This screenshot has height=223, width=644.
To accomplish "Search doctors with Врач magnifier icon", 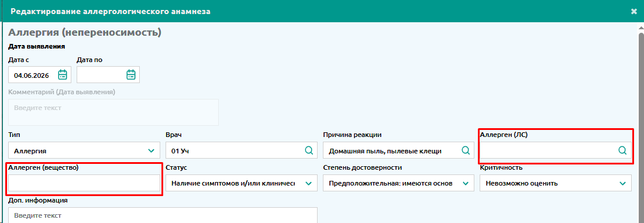I will (x=308, y=150).
